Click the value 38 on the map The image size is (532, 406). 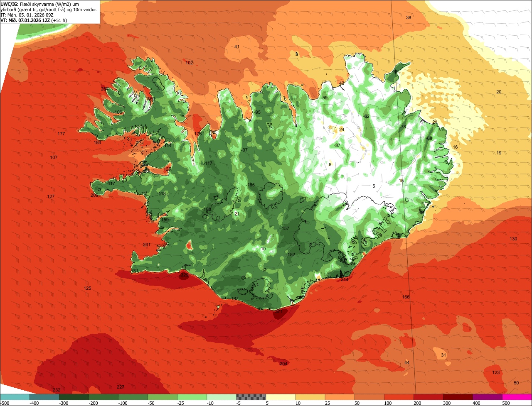click(409, 17)
